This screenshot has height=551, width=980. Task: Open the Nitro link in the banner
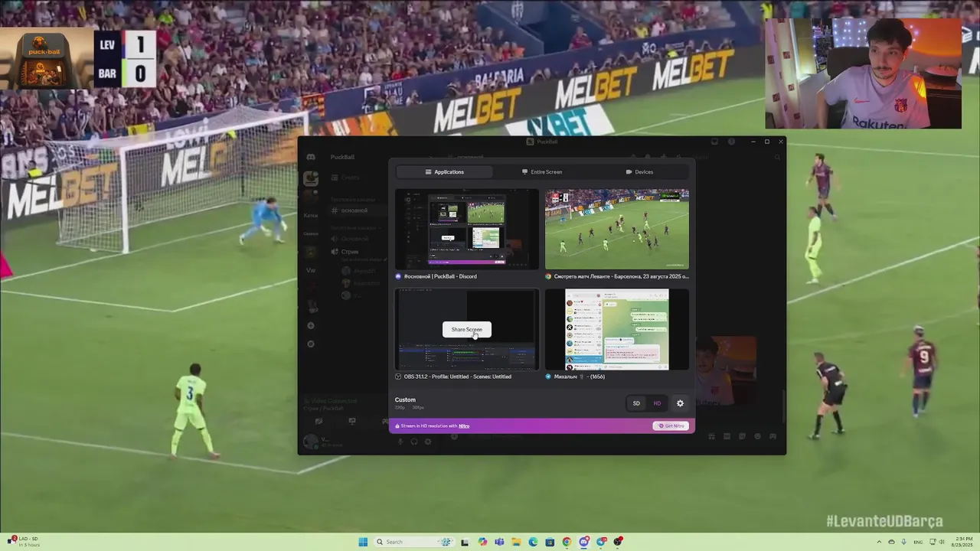464,425
